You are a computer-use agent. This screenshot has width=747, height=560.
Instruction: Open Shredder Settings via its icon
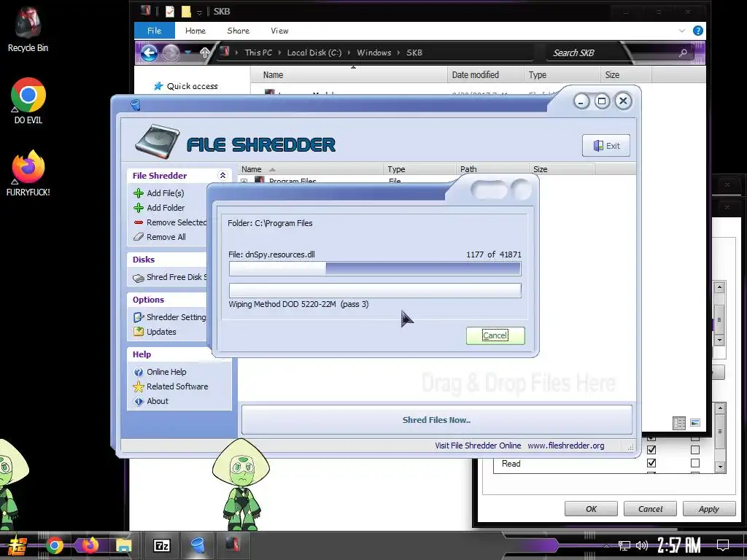(139, 317)
